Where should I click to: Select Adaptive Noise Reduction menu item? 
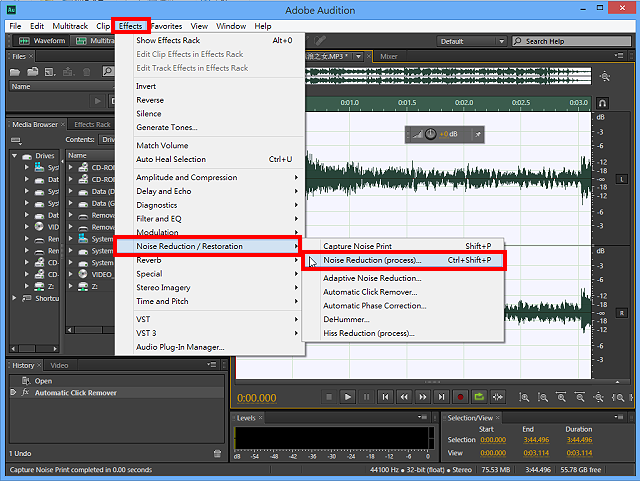pos(403,278)
